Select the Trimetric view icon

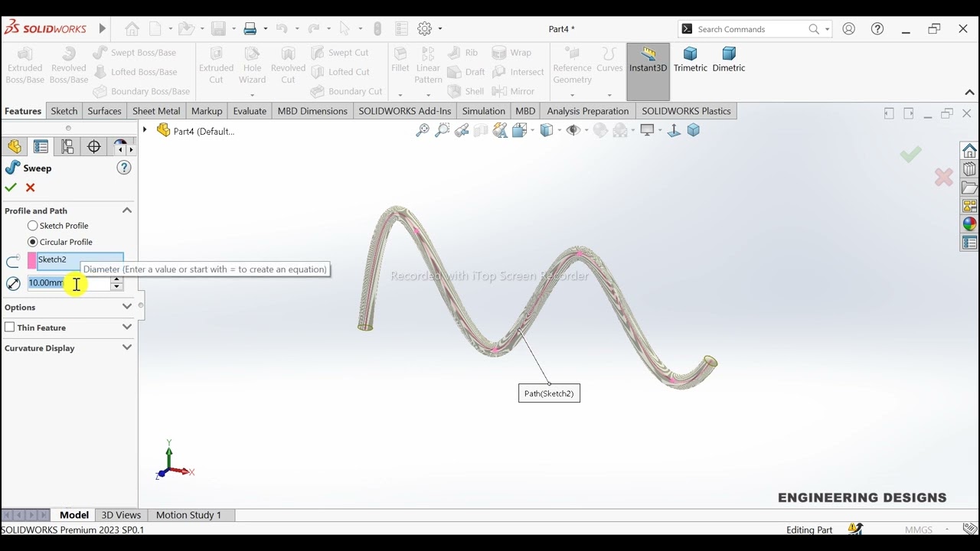(690, 60)
